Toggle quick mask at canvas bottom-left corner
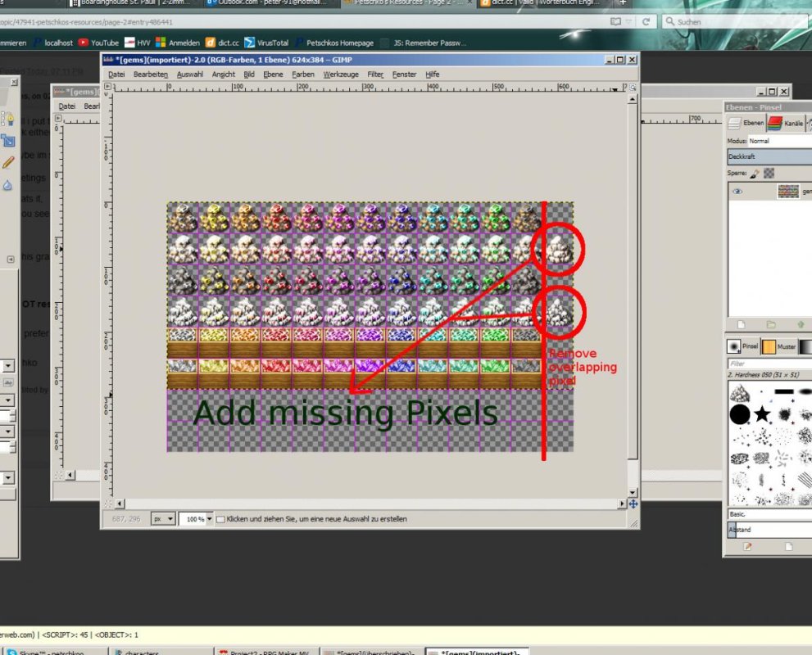Screen dimensions: 812x655 tap(107, 504)
